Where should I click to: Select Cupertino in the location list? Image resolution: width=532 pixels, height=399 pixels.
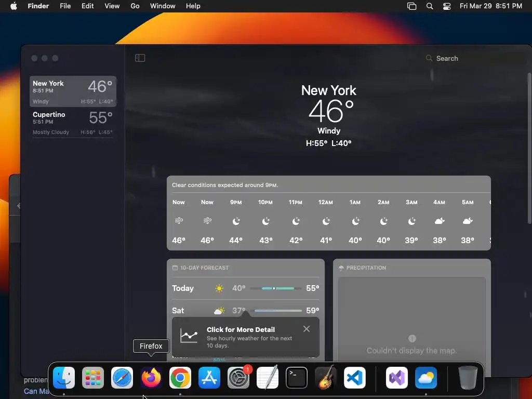click(x=73, y=123)
